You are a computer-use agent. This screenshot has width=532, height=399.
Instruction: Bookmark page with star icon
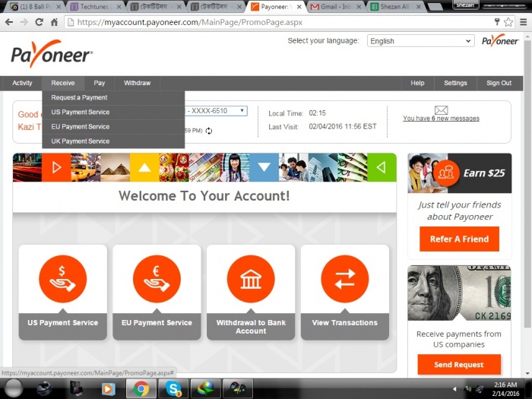click(x=508, y=22)
